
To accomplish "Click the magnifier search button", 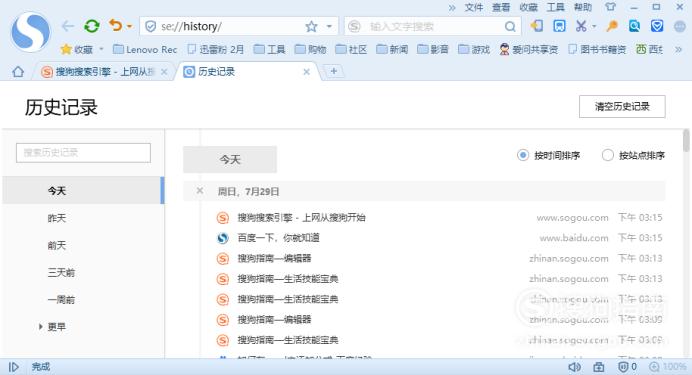I will 510,26.
